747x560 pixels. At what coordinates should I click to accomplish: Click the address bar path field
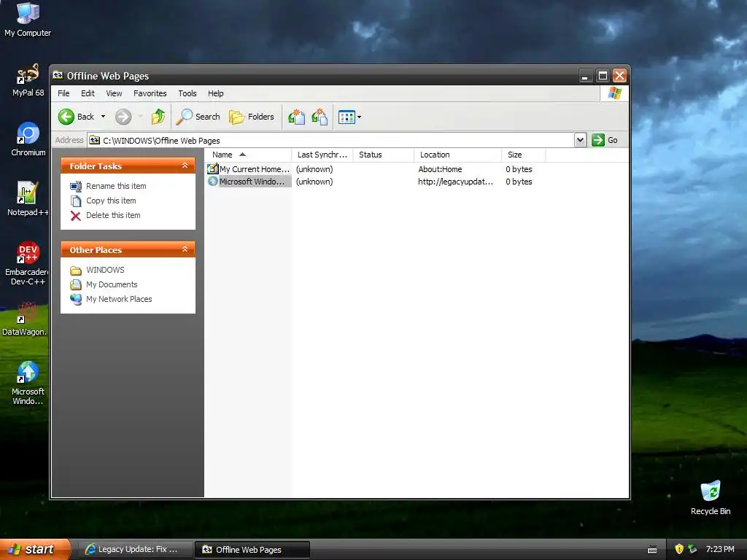tap(331, 141)
